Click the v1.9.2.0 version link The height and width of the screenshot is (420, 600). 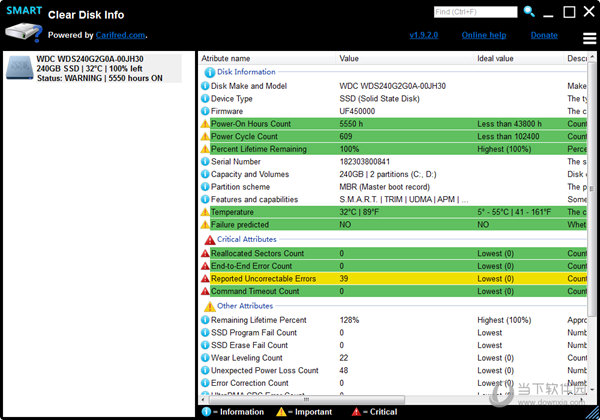(424, 35)
